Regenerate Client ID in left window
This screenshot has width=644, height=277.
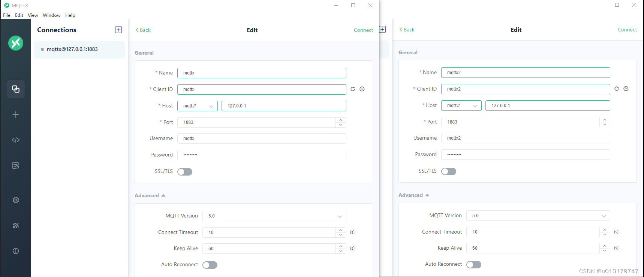[x=353, y=89]
